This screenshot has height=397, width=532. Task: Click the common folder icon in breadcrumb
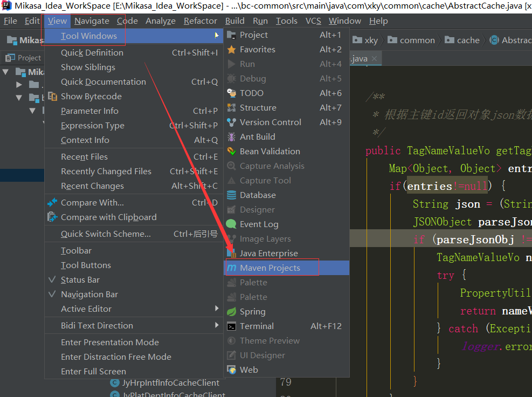coord(392,40)
